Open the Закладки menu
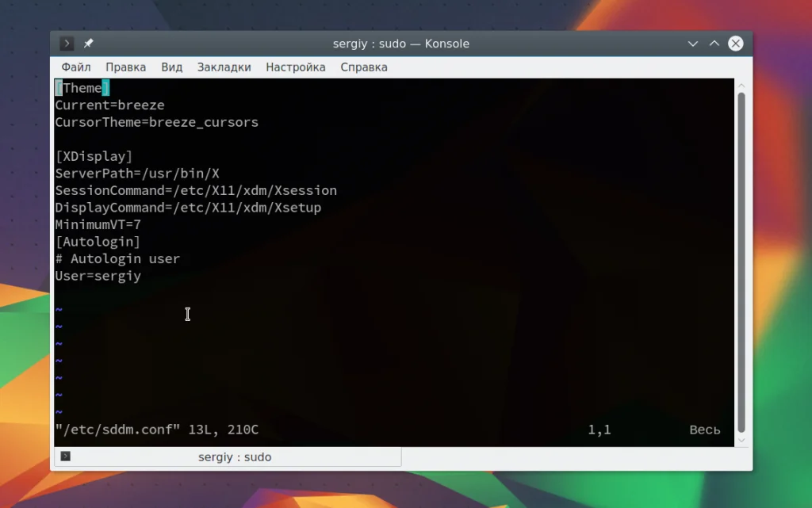Image resolution: width=812 pixels, height=508 pixels. pos(224,67)
